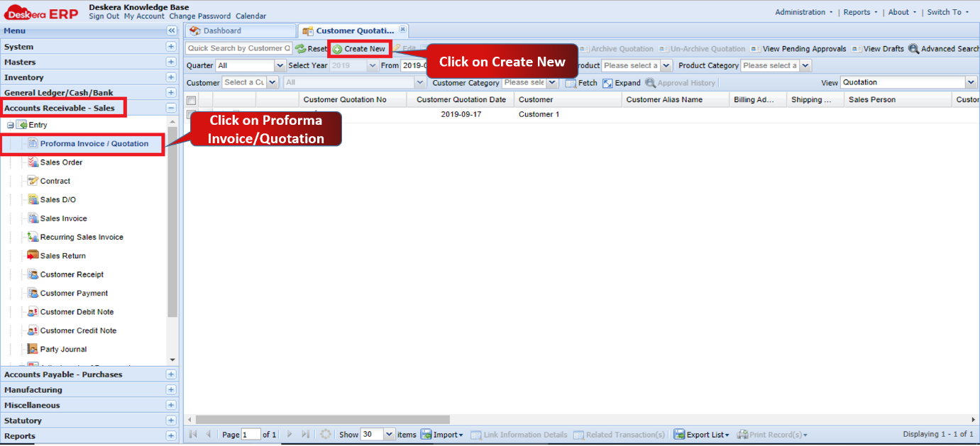The height and width of the screenshot is (446, 980).
Task: Click the Sign Out link
Action: tap(104, 16)
